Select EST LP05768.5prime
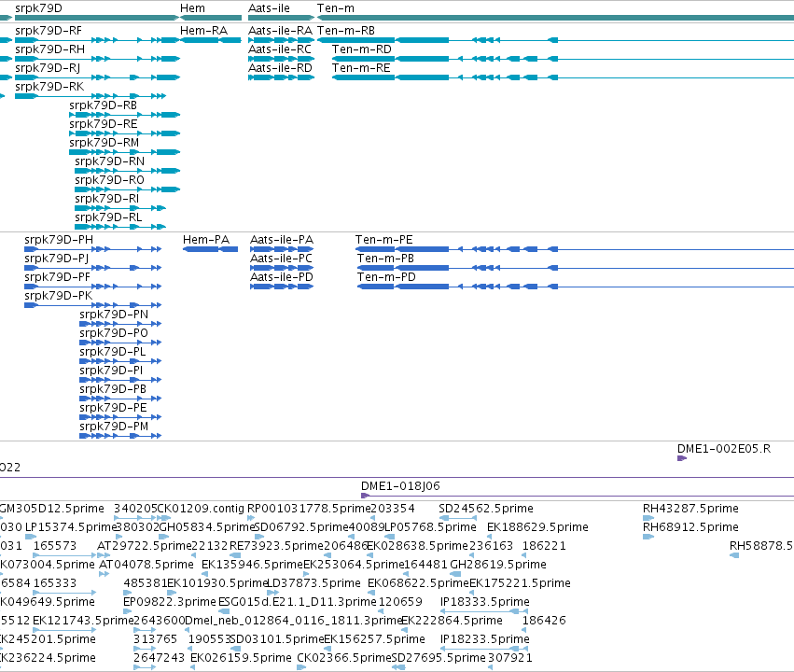Image resolution: width=794 pixels, height=672 pixels. click(431, 527)
